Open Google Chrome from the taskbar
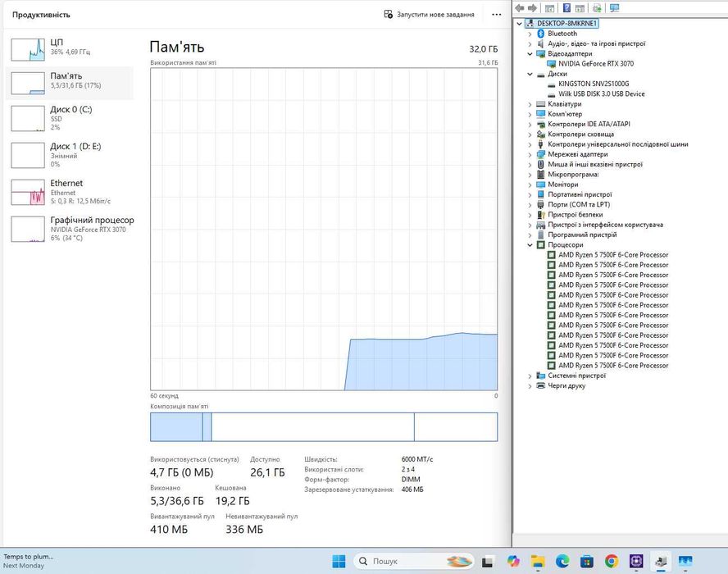728x574 pixels. tap(612, 562)
